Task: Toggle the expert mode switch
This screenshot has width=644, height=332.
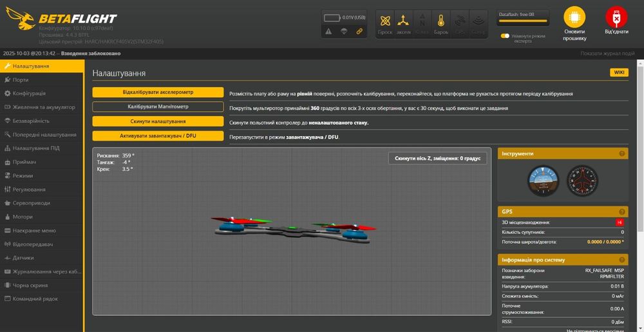Action: coord(505,35)
